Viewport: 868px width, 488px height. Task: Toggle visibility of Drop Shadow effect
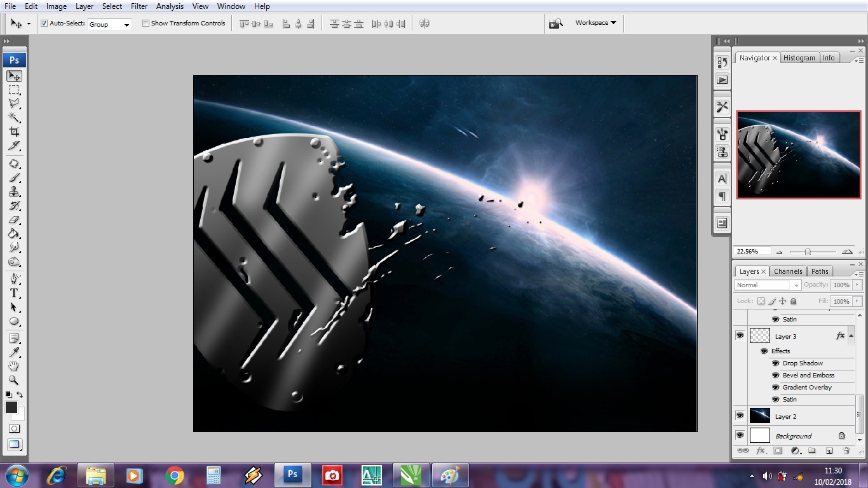pos(775,363)
